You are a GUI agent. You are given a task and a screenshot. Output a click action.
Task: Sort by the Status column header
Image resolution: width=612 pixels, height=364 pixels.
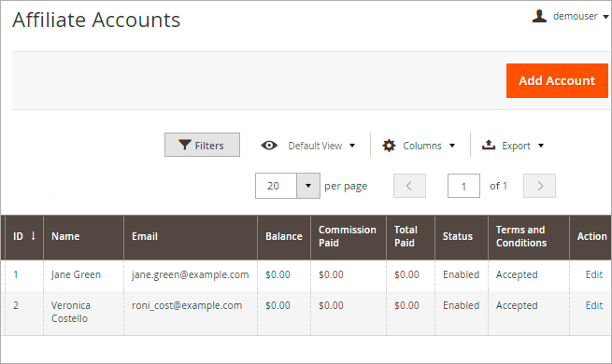click(462, 237)
